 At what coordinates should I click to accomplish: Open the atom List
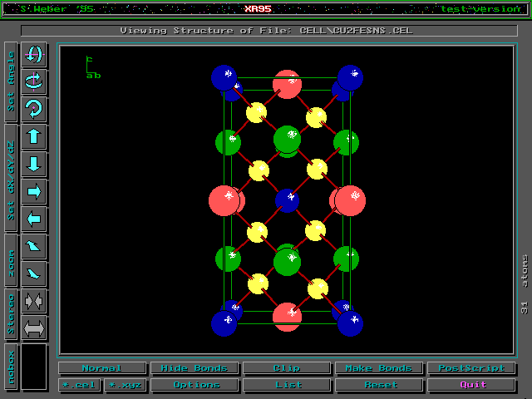(x=287, y=385)
